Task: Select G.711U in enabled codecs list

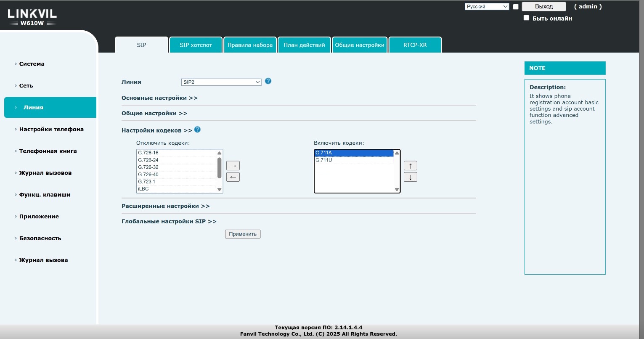Action: [x=324, y=160]
